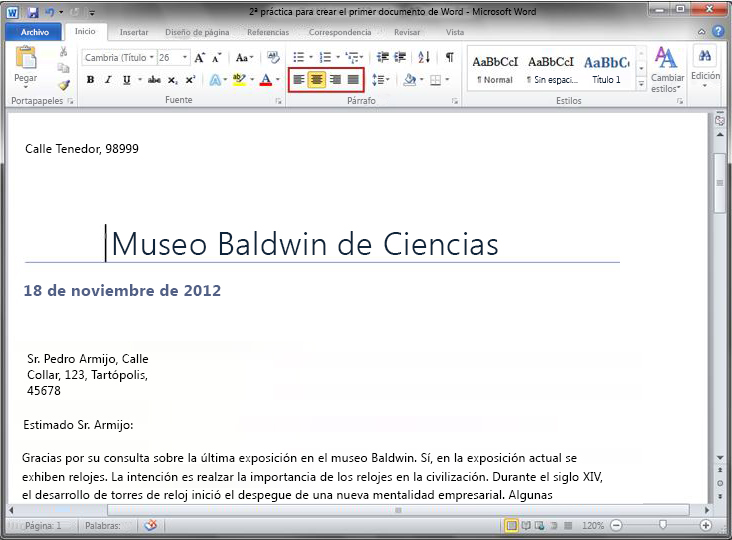Toggle subscript formatting

click(172, 80)
